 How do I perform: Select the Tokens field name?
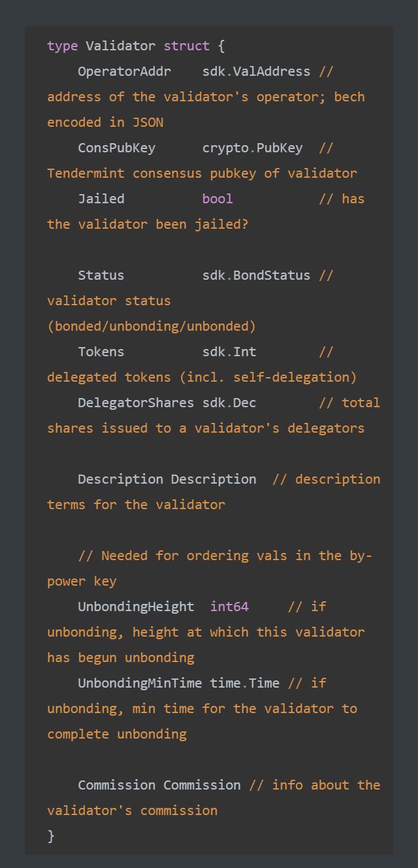101,352
